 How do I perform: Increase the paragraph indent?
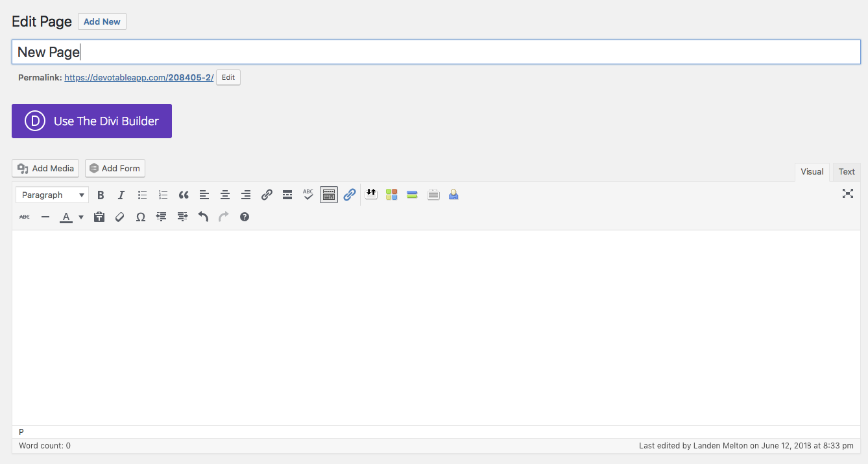click(182, 217)
